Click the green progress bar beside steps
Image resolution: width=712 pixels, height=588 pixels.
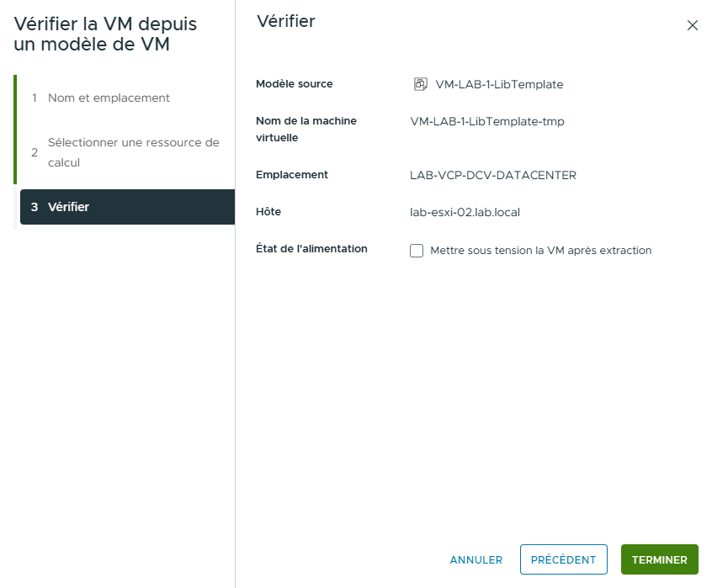(17, 143)
